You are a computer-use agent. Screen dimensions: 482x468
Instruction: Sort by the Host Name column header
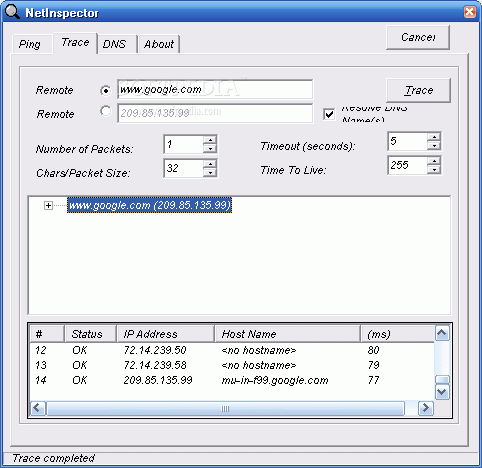pyautogui.click(x=288, y=334)
